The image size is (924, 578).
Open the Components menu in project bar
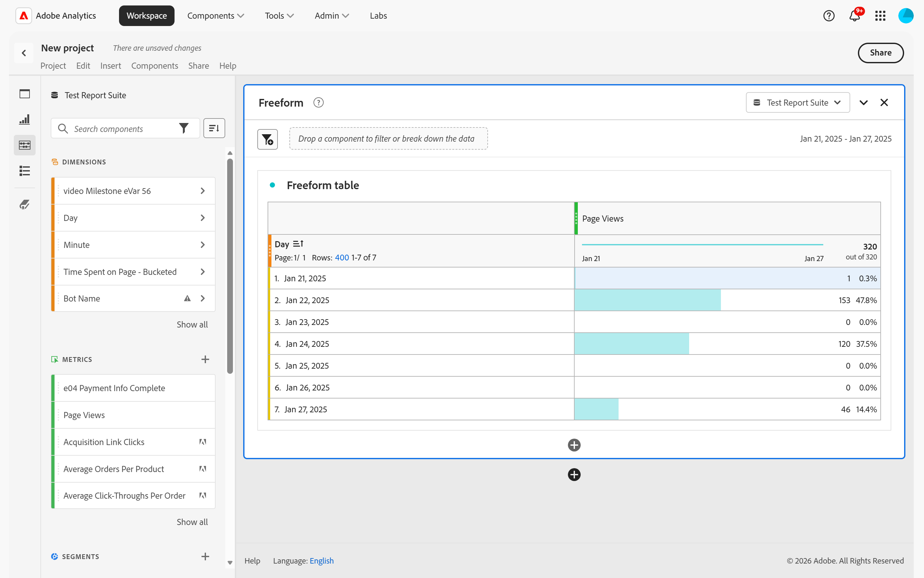tap(155, 66)
